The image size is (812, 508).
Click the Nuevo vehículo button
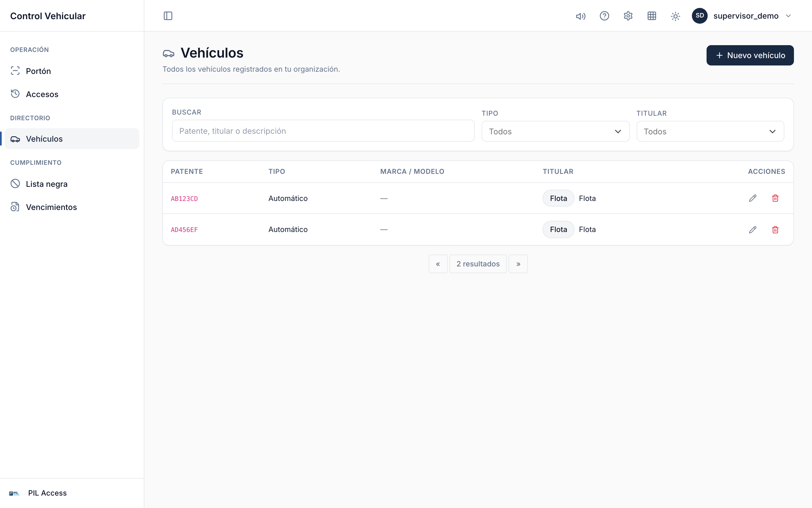tap(750, 55)
